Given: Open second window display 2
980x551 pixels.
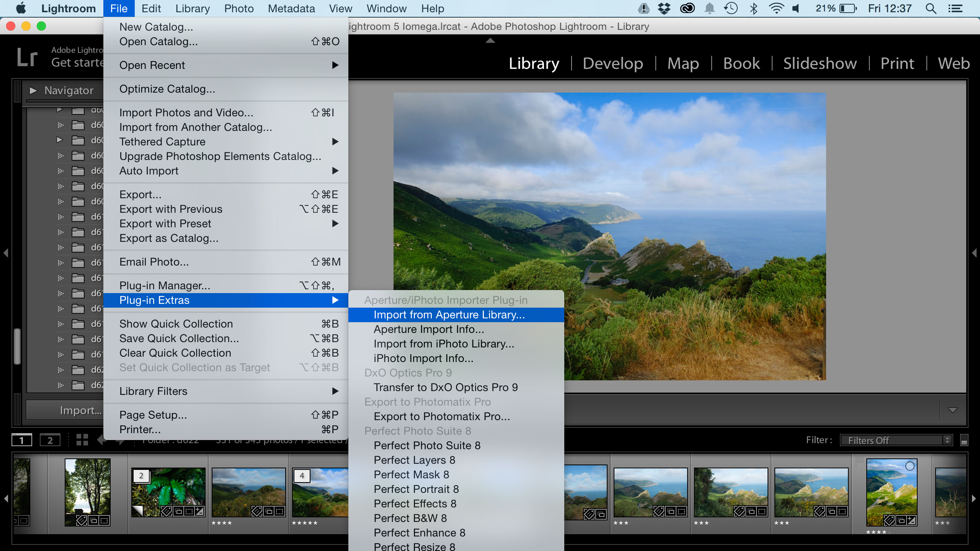Looking at the screenshot, I should click(x=50, y=440).
